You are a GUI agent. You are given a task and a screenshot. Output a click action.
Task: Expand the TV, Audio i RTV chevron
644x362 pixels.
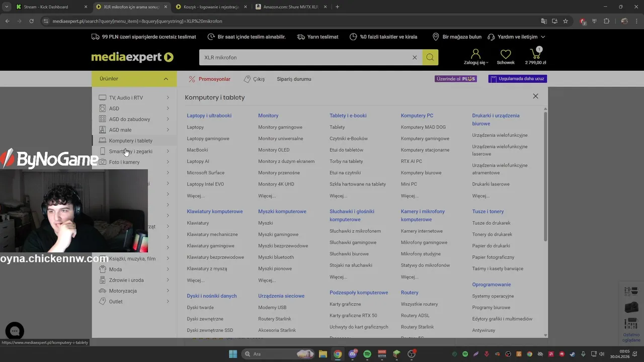(x=168, y=98)
